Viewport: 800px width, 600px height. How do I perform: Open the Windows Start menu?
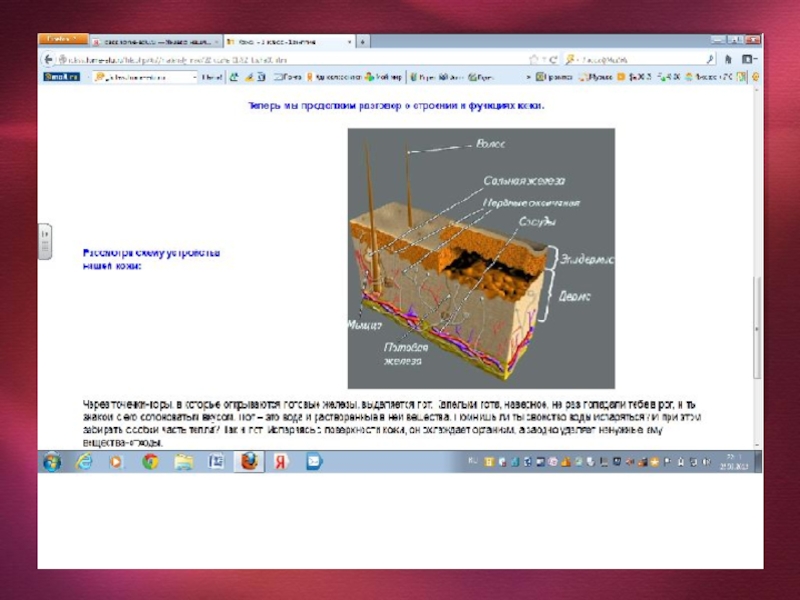51,462
